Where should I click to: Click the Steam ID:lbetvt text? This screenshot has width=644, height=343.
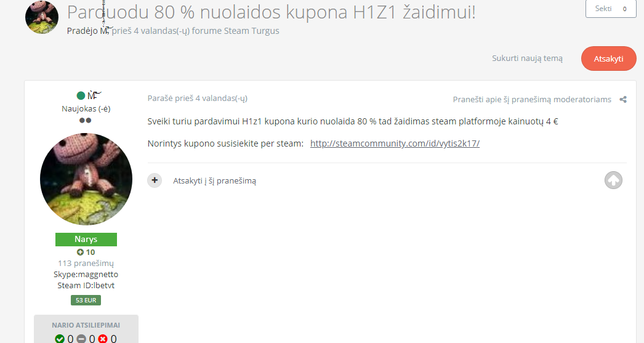pyautogui.click(x=86, y=286)
